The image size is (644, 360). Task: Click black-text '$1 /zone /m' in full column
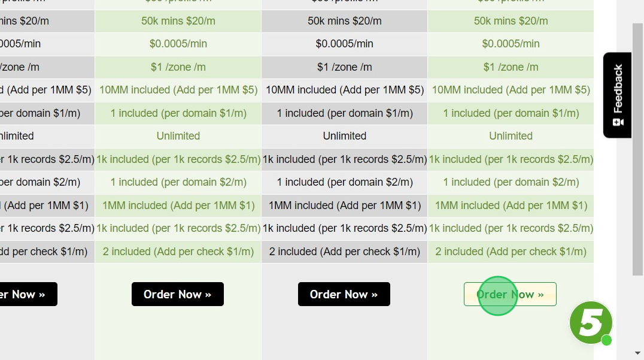(344, 67)
